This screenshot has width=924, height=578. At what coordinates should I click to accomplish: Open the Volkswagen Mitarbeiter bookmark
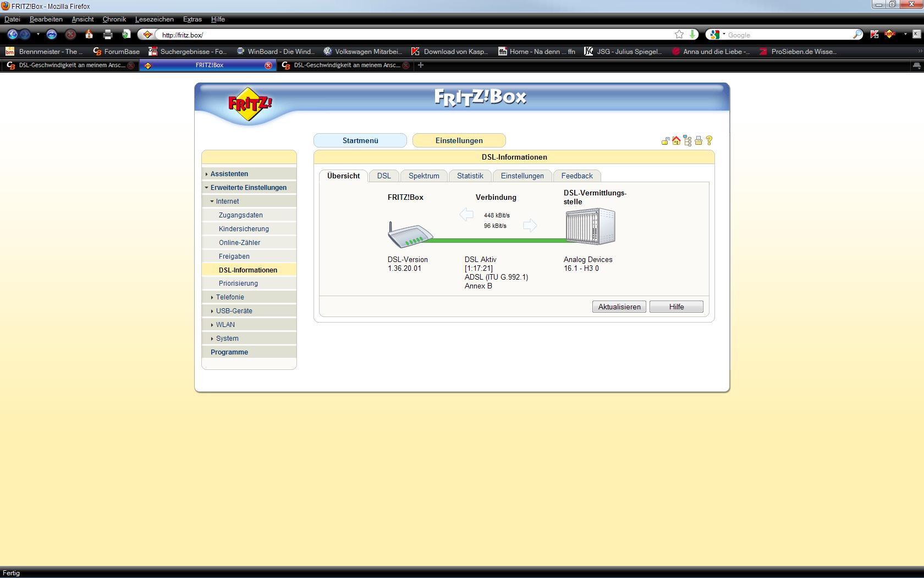(x=362, y=52)
